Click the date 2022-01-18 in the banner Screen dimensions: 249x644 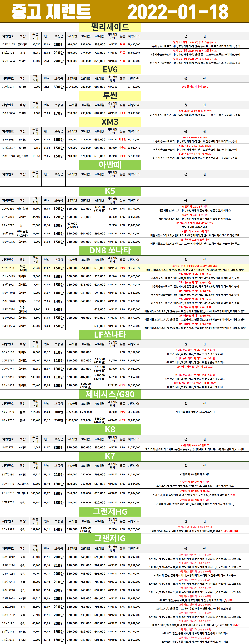pyautogui.click(x=178, y=12)
